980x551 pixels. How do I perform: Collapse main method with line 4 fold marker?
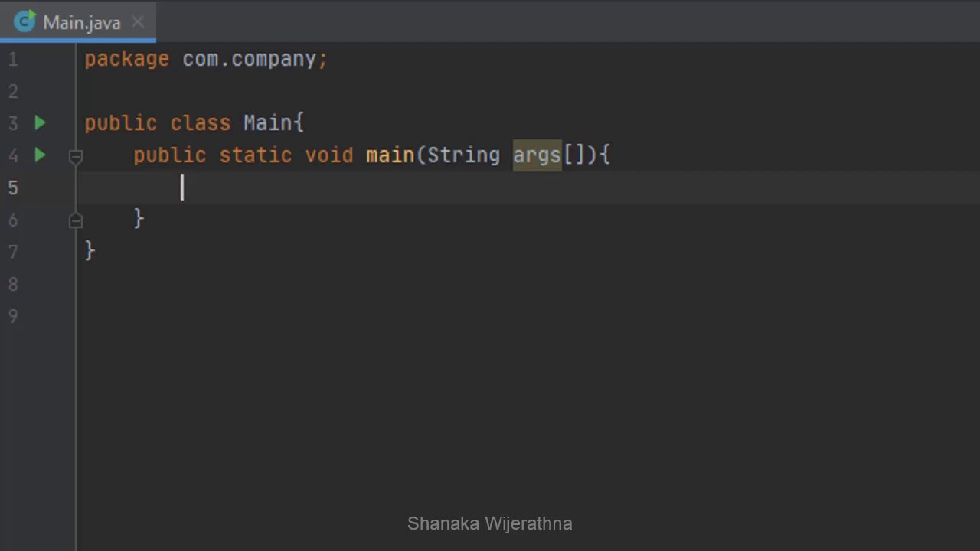[x=75, y=156]
